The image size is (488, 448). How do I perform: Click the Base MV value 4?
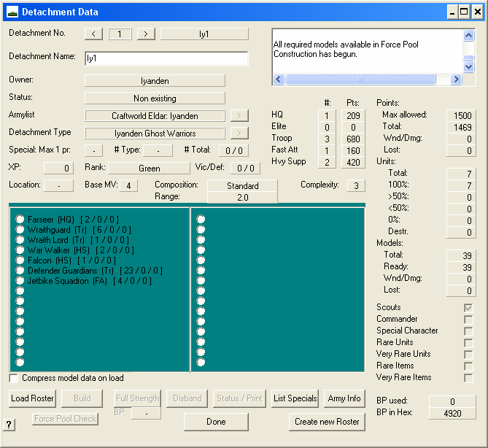pyautogui.click(x=128, y=186)
